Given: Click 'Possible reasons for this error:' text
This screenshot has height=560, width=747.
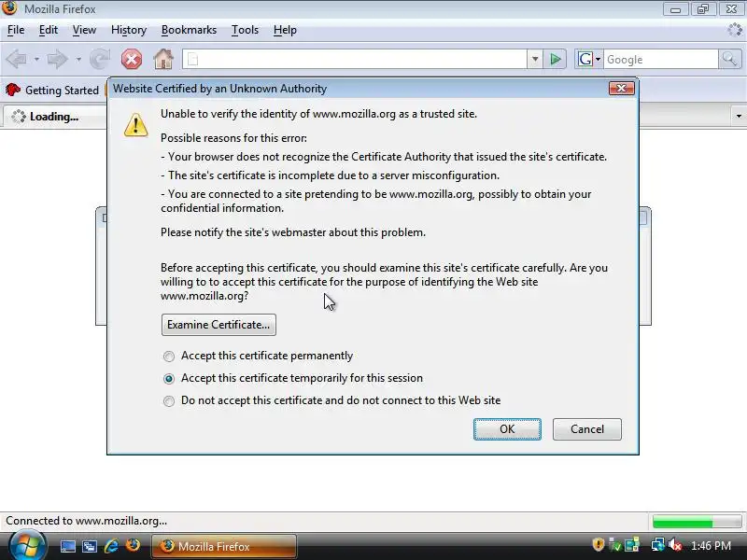Looking at the screenshot, I should [233, 138].
